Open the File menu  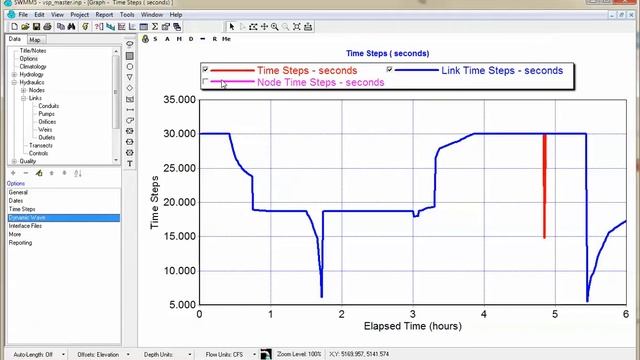click(23, 15)
